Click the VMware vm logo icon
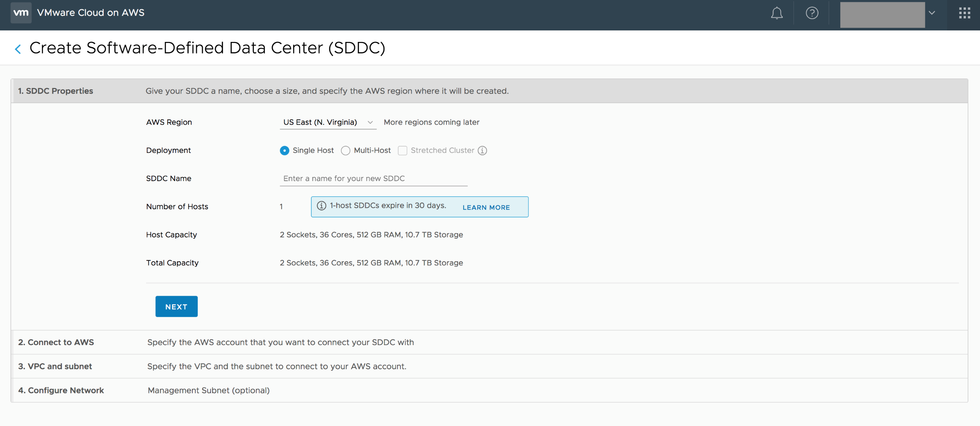This screenshot has height=426, width=980. 21,13
